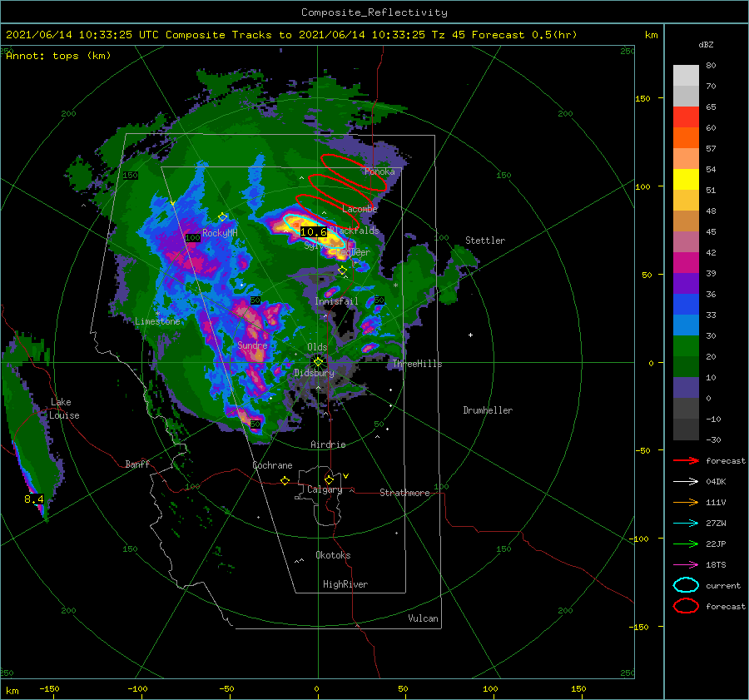
Task: Click the red forecast arrow legend icon
Action: point(686,460)
